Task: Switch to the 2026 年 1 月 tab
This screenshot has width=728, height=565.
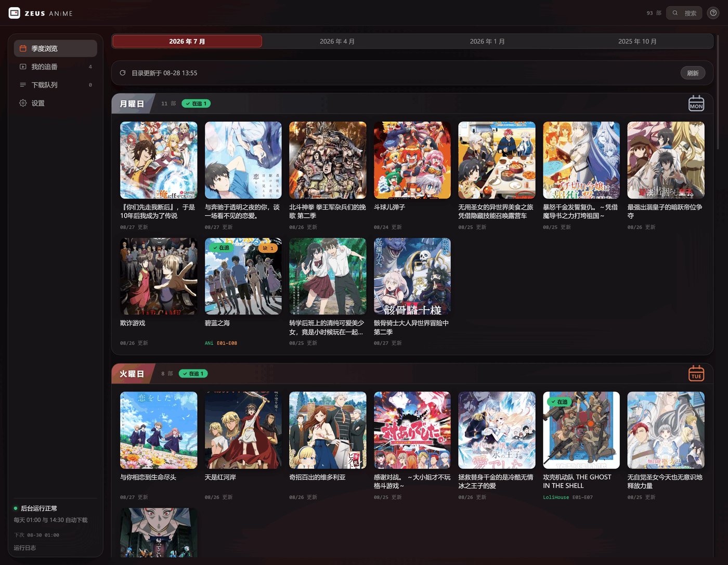Action: 487,42
